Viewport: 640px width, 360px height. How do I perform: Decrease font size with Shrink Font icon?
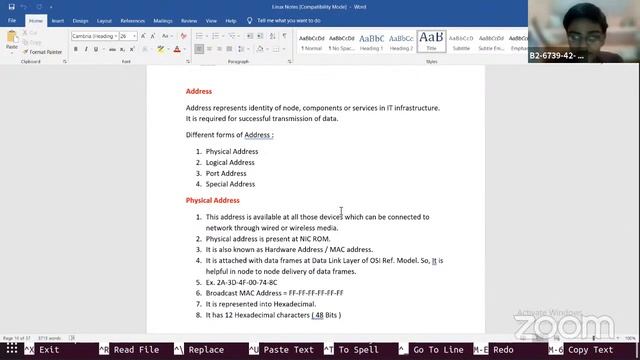[153, 36]
